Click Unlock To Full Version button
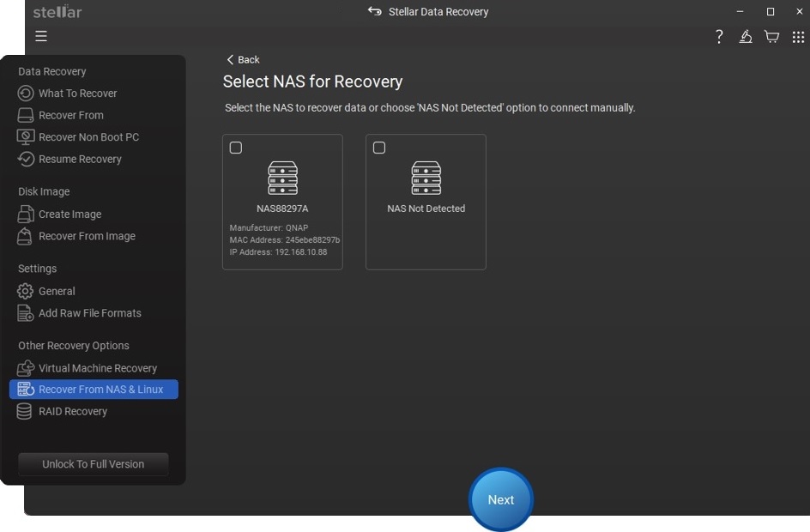This screenshot has width=810, height=532. [93, 464]
